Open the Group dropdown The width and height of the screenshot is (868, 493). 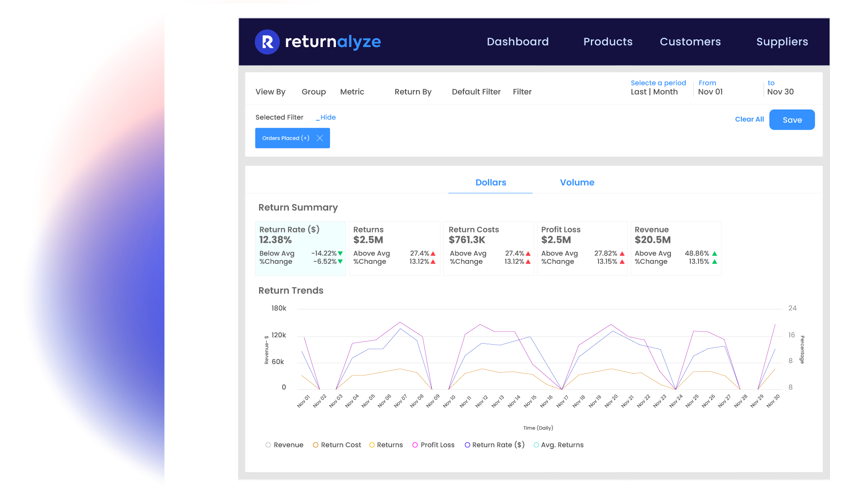313,91
